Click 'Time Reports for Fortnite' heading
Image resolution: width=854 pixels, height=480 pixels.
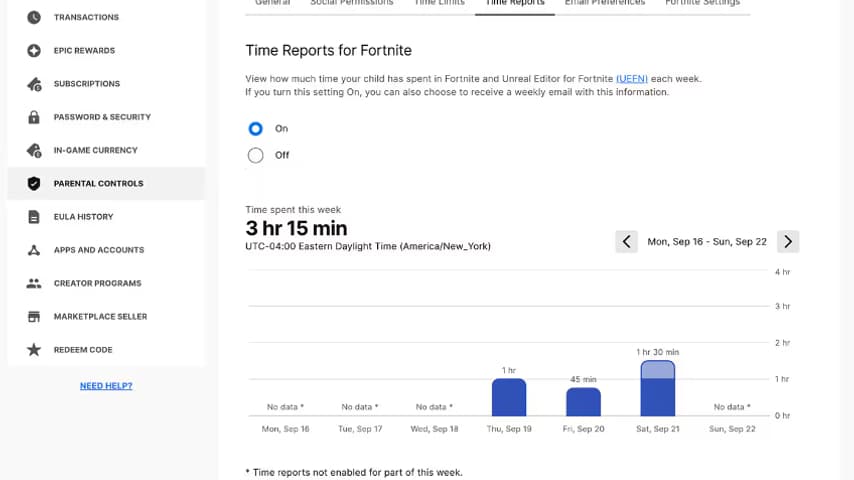tap(328, 50)
